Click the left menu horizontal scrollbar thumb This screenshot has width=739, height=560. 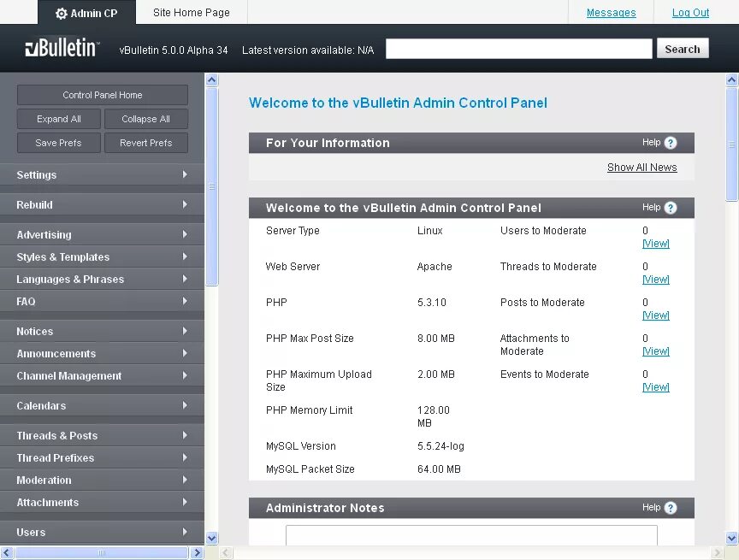coord(101,552)
